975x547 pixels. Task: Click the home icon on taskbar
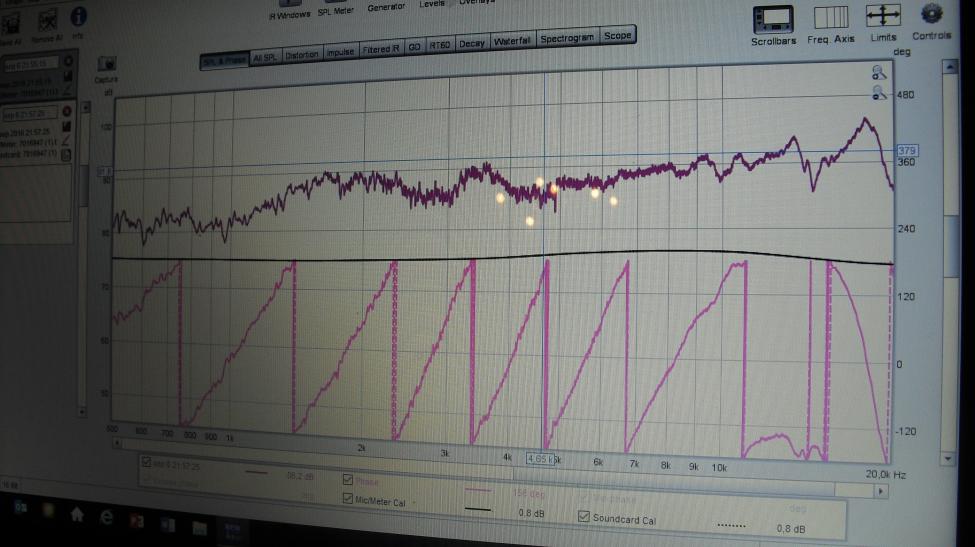(x=77, y=514)
